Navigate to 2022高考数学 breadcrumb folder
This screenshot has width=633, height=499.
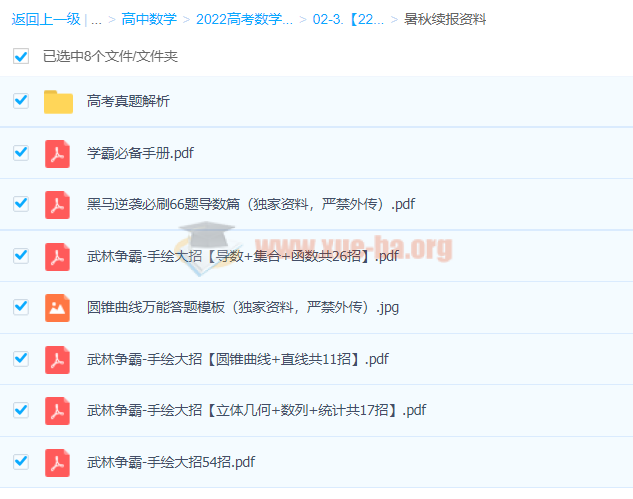[x=245, y=19]
